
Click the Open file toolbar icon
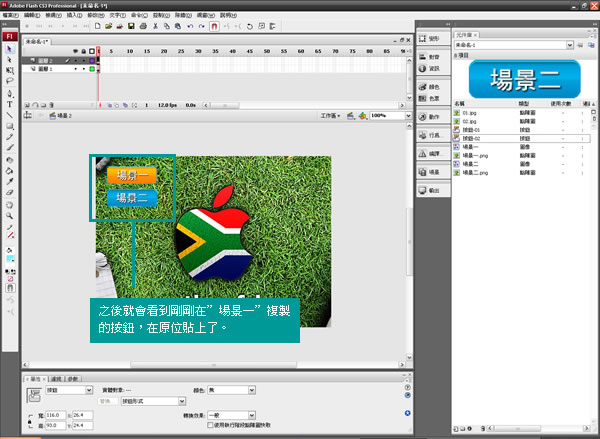(109, 26)
